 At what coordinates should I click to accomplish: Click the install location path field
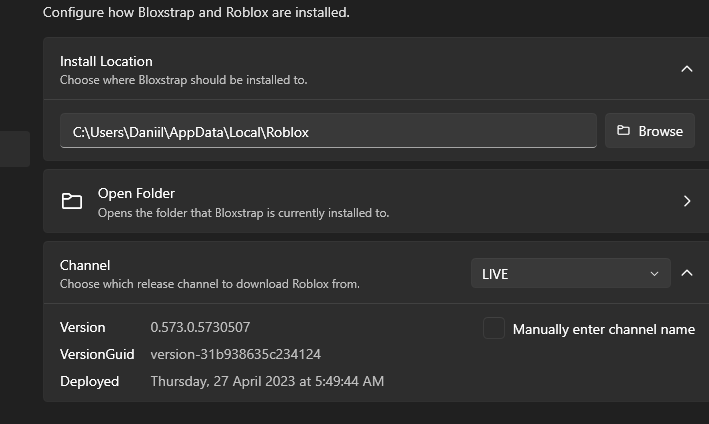point(328,131)
